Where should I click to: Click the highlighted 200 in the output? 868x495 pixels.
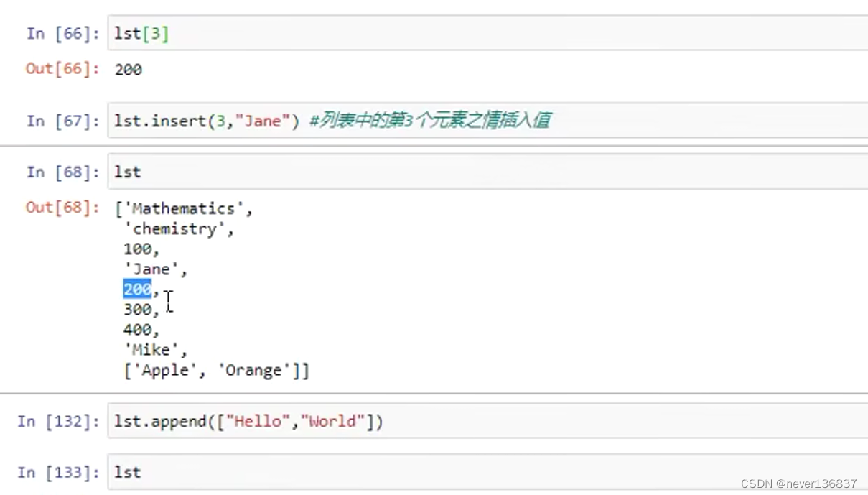[137, 290]
